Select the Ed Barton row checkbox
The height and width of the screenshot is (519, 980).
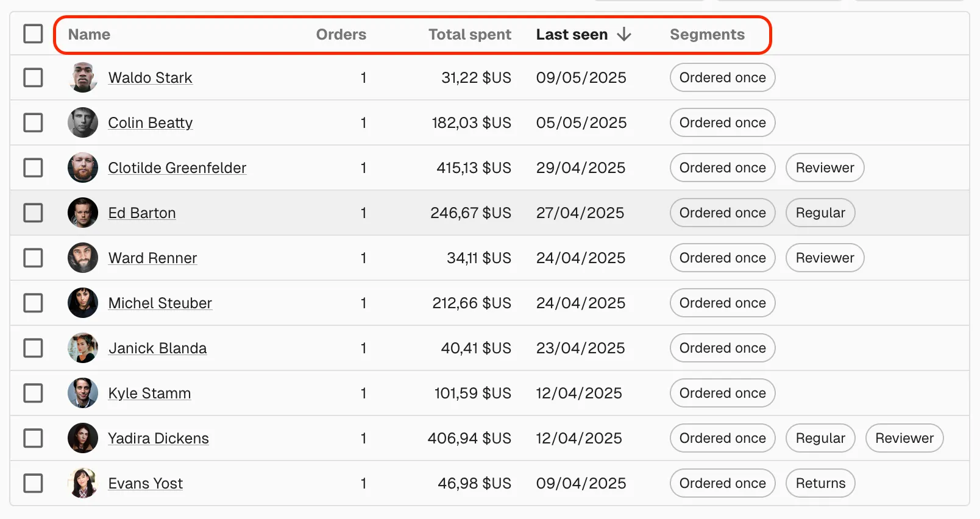click(x=33, y=213)
